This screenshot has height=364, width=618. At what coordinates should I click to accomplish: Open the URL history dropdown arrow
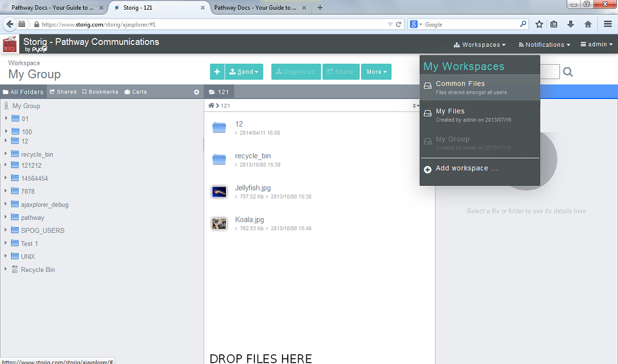tap(390, 24)
